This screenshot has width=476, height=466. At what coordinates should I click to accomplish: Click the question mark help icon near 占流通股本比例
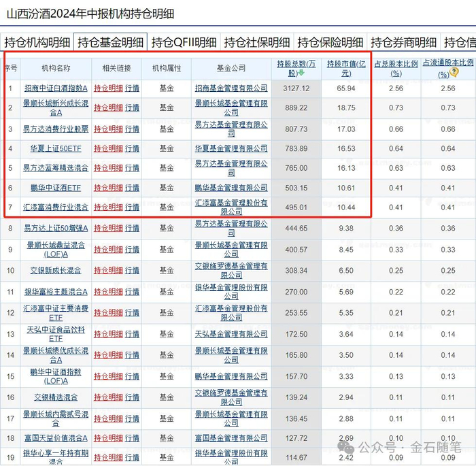click(454, 72)
